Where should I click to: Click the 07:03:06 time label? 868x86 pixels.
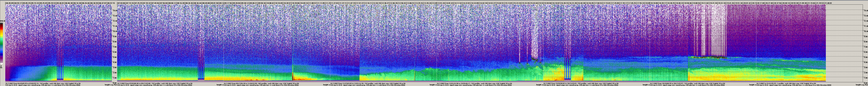point(121,3)
